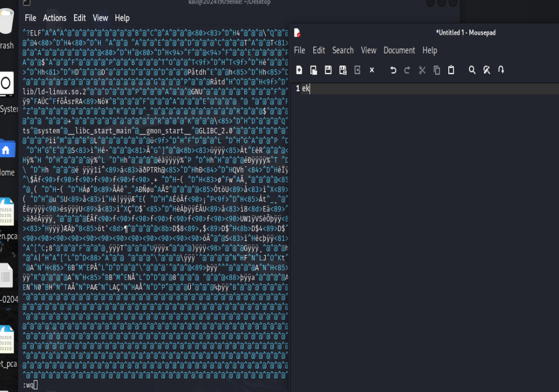Open Mousepad's Edit menu

[319, 50]
